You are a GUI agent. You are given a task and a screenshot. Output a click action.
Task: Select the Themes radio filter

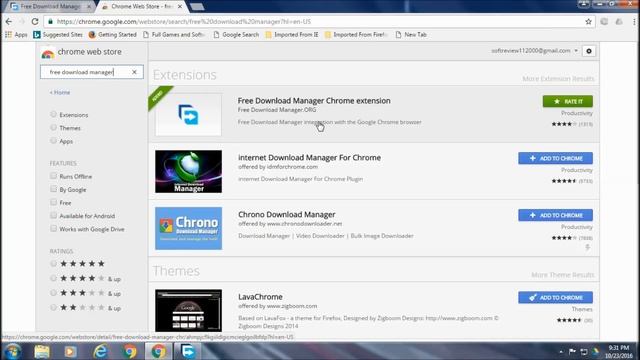[x=53, y=127]
